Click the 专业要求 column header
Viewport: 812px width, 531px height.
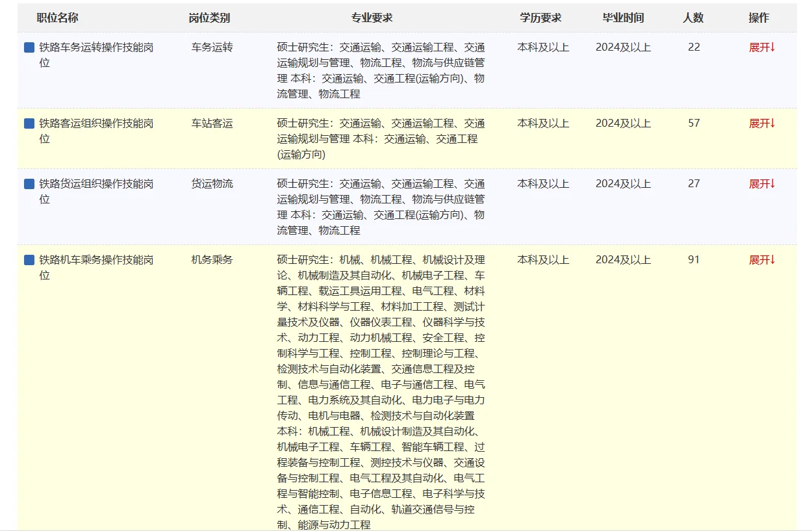click(x=372, y=18)
